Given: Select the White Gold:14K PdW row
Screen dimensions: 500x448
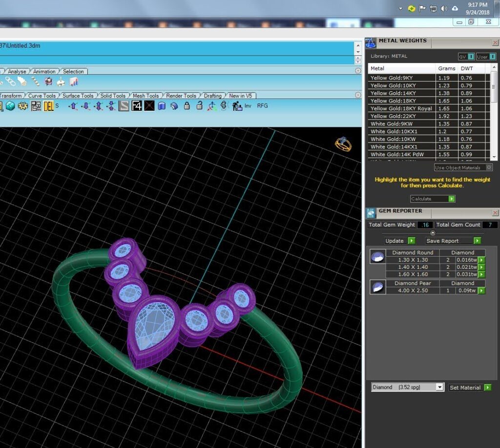Looking at the screenshot, I should [429, 155].
